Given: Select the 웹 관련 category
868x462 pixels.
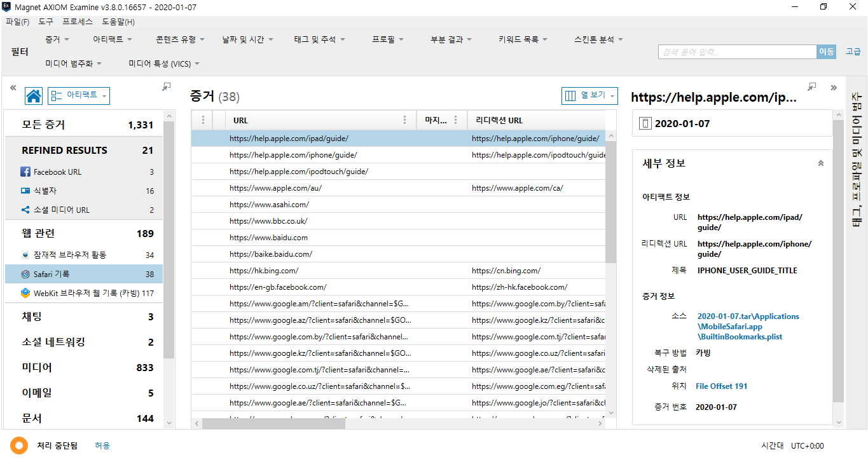Looking at the screenshot, I should click(x=83, y=233).
